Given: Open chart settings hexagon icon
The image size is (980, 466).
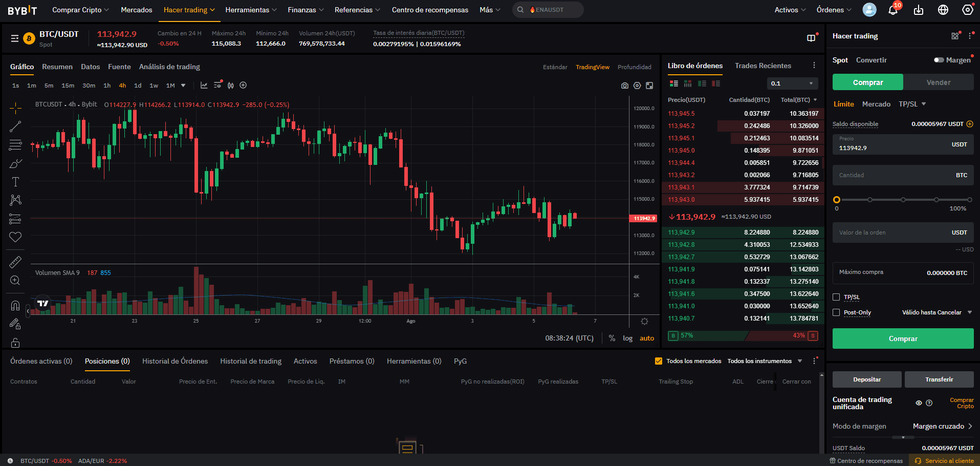Looking at the screenshot, I should tap(637, 86).
